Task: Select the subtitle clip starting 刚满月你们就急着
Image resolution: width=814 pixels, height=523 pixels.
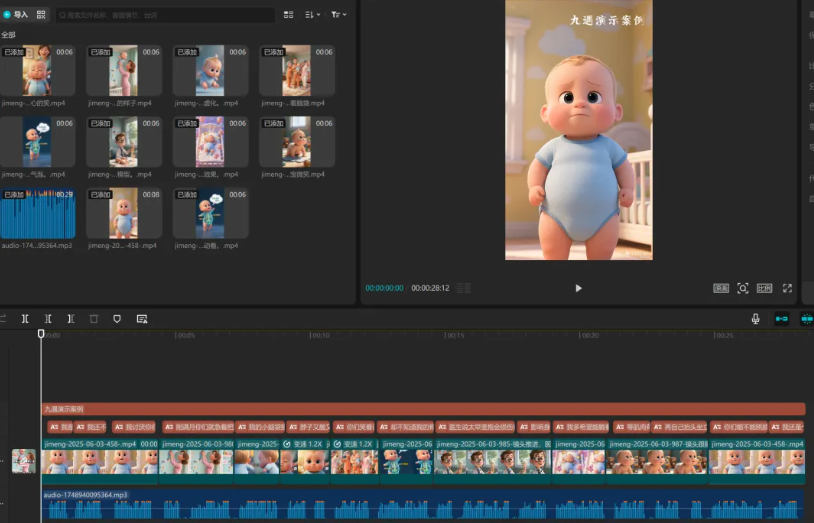Action: 198,427
